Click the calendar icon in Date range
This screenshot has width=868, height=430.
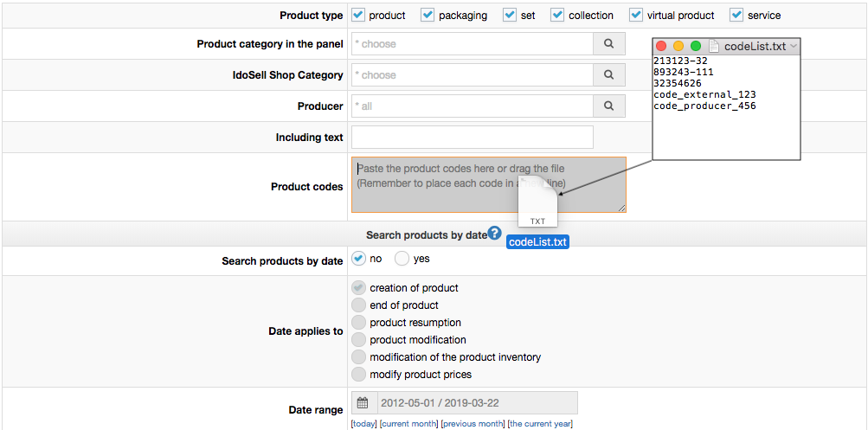[362, 403]
